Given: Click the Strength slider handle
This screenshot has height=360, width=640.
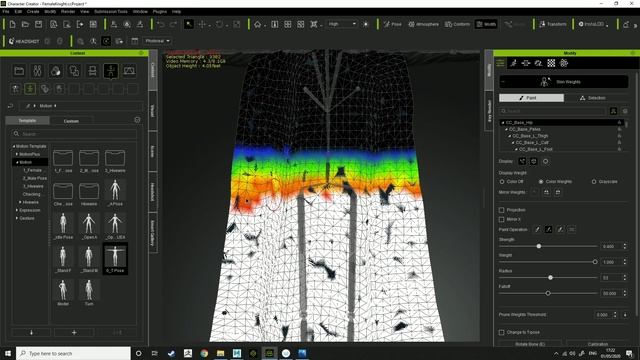Looking at the screenshot, I should tap(539, 246).
